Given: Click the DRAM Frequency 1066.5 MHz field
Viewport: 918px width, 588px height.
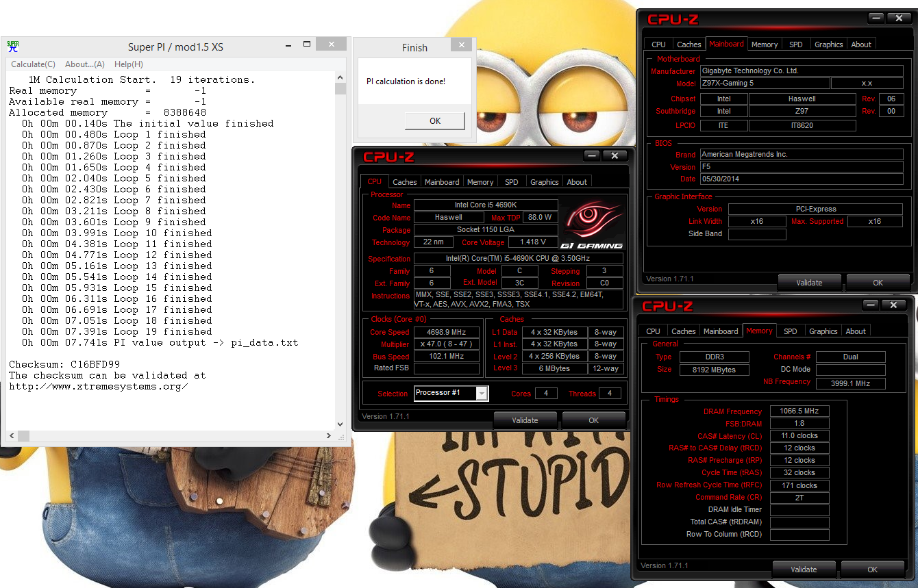Looking at the screenshot, I should coord(799,411).
